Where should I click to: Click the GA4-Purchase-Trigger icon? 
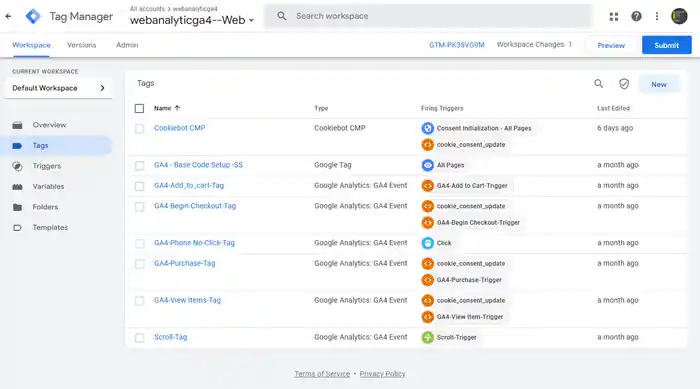click(428, 280)
